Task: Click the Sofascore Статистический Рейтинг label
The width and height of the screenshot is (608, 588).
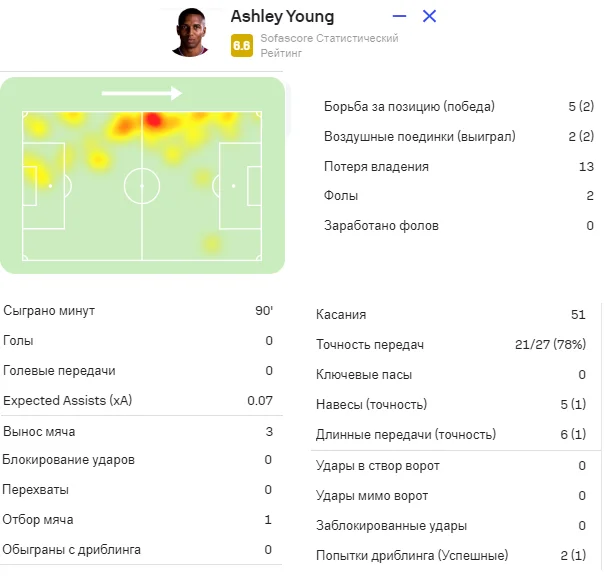Action: [329, 45]
